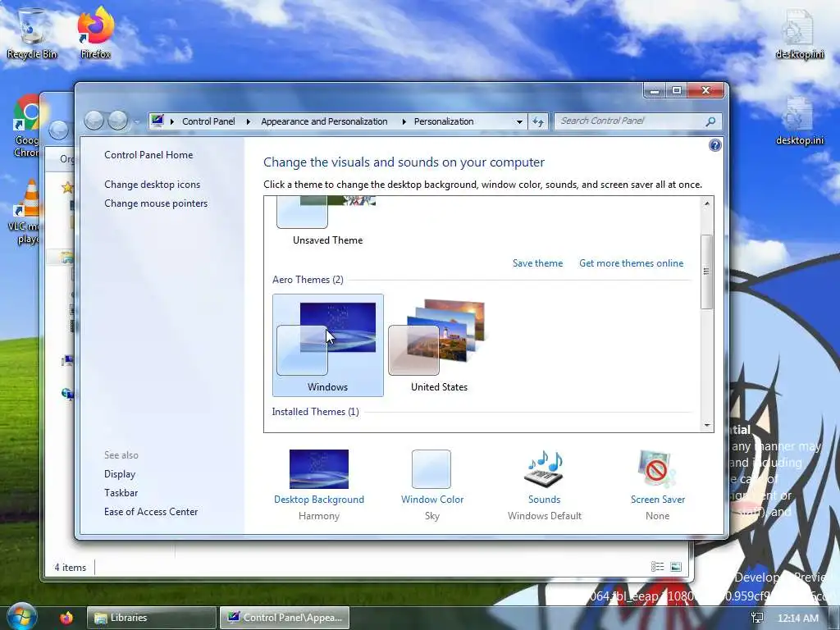This screenshot has height=630, width=840.
Task: Expand the arrow before Control Panel breadcrumb
Action: coord(172,121)
